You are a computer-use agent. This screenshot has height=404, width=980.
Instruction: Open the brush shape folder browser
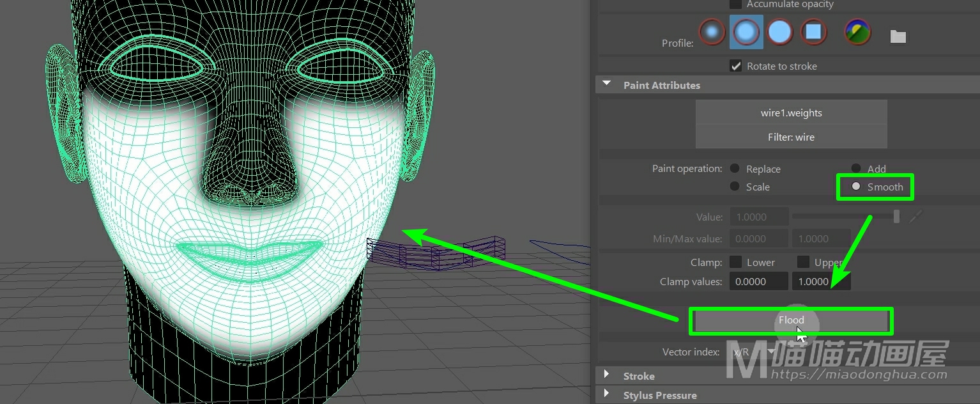click(898, 36)
